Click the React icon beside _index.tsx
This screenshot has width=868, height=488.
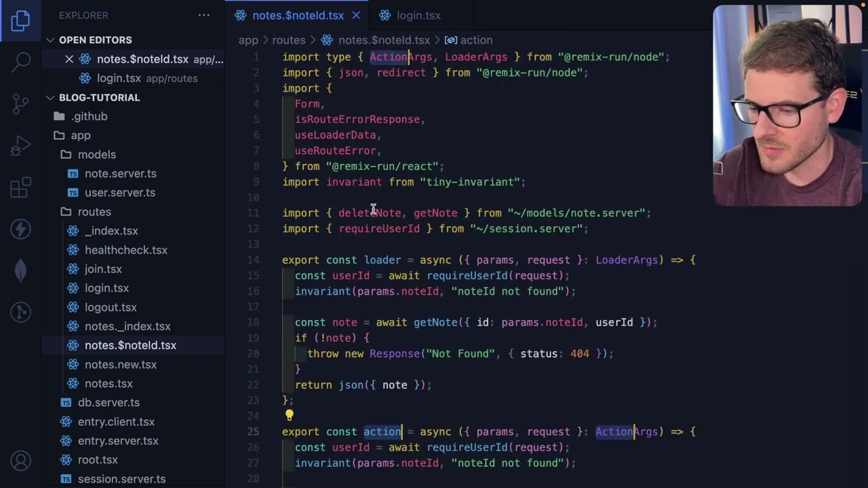[x=73, y=231]
